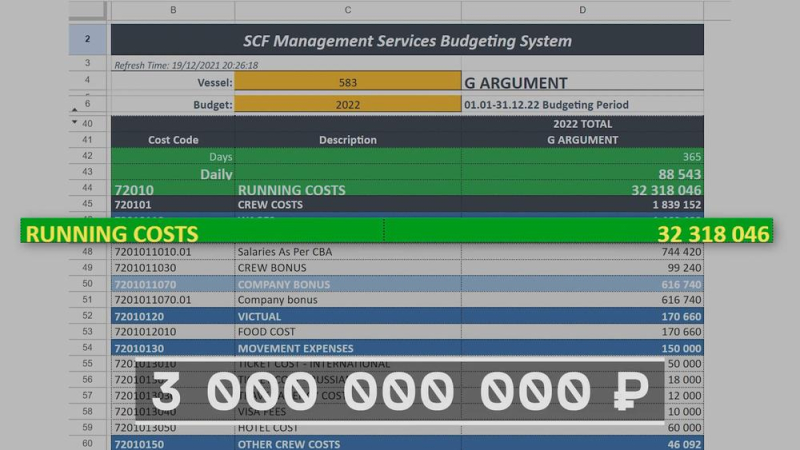Viewport: 800px width, 450px height.
Task: Select column C header
Action: pos(348,10)
